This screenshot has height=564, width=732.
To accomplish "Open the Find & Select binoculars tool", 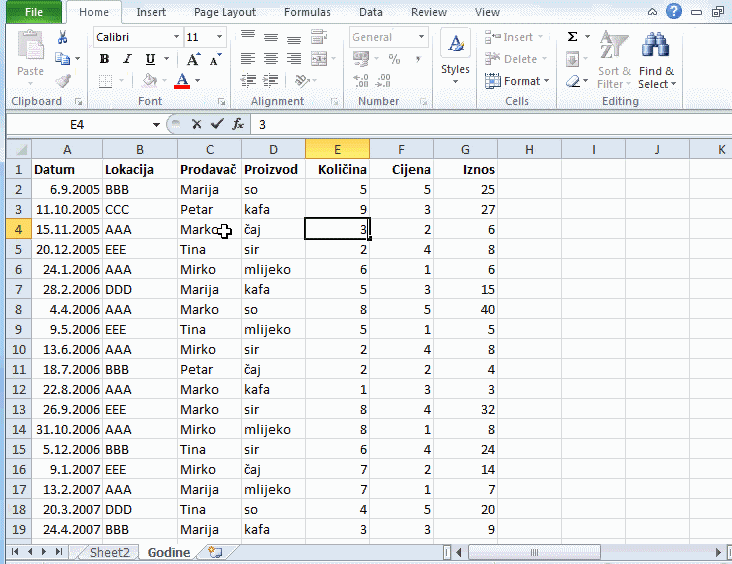I will (656, 60).
